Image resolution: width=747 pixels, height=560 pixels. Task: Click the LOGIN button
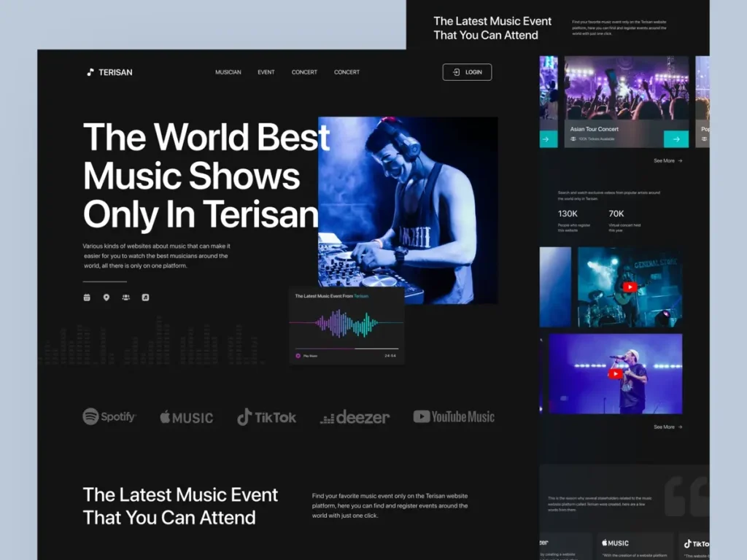click(467, 72)
